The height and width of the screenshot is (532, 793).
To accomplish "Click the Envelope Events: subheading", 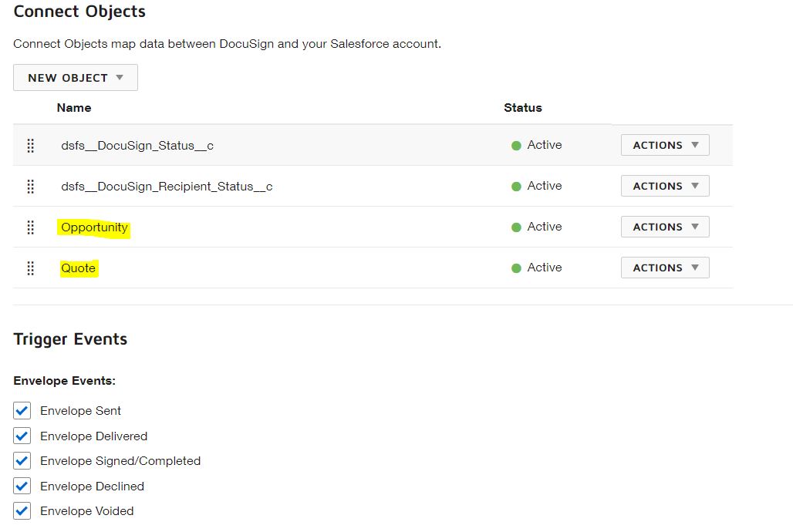I will tap(64, 381).
